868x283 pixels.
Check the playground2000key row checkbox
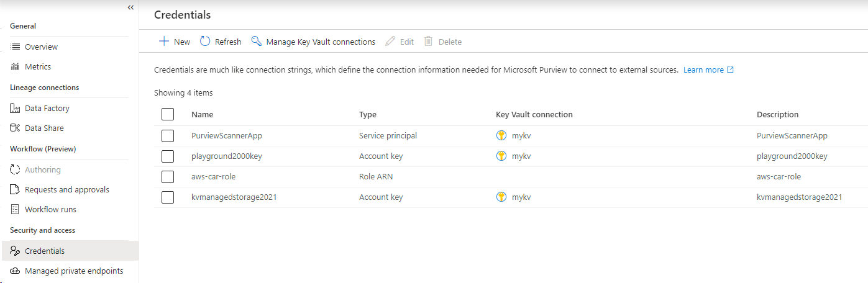(x=167, y=156)
